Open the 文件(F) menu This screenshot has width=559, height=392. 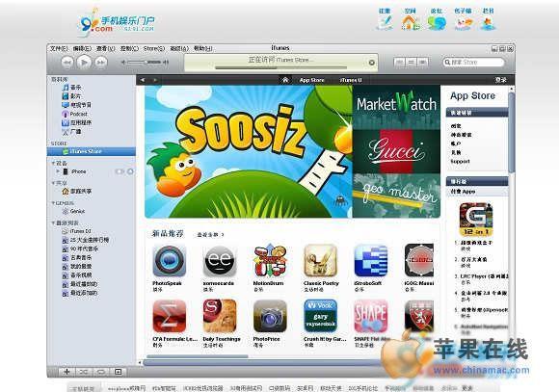click(59, 48)
